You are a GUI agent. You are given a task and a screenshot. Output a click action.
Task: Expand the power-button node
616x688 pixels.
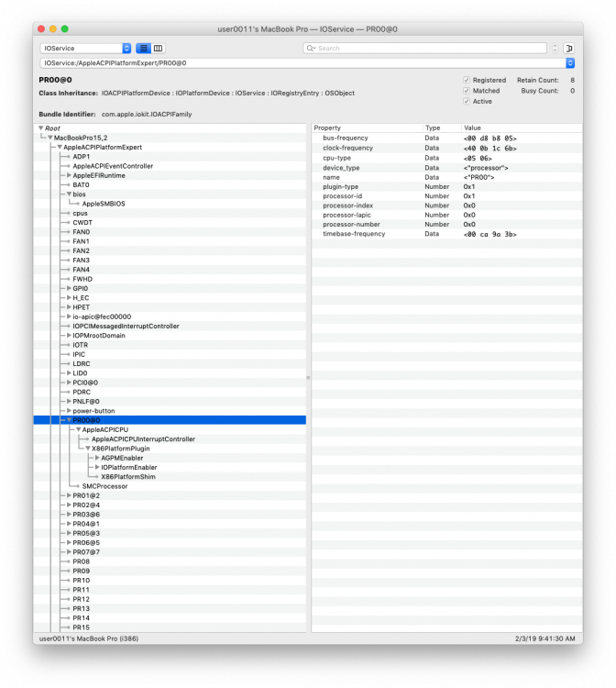pos(69,411)
